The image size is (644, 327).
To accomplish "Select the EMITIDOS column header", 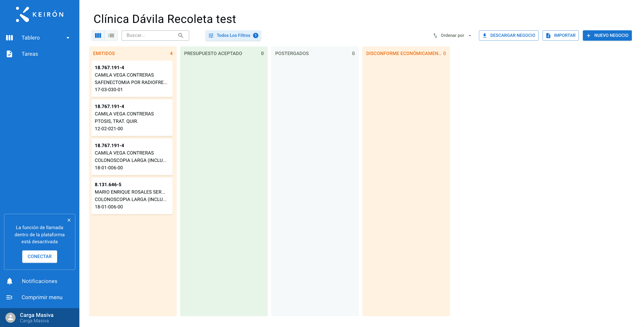I will point(104,53).
